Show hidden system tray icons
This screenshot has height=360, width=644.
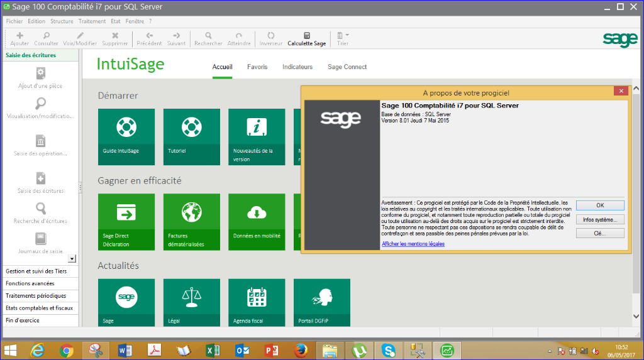pos(550,351)
